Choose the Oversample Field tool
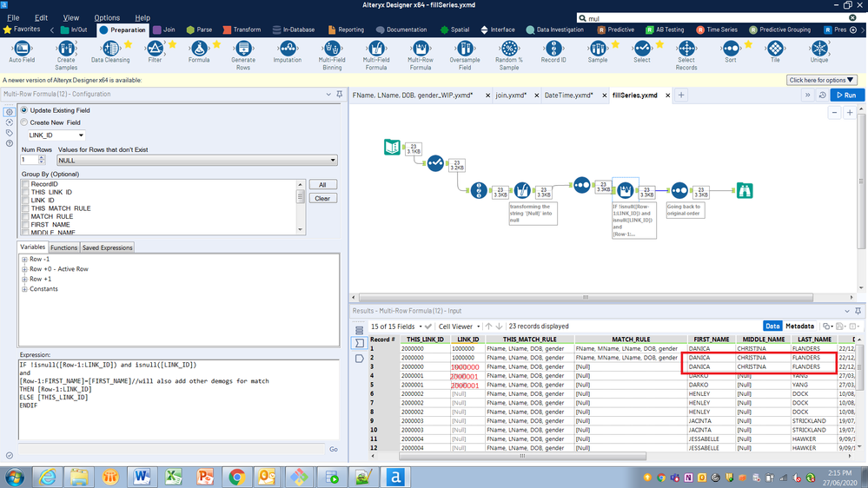Viewport: 868px width, 488px height. [x=465, y=56]
